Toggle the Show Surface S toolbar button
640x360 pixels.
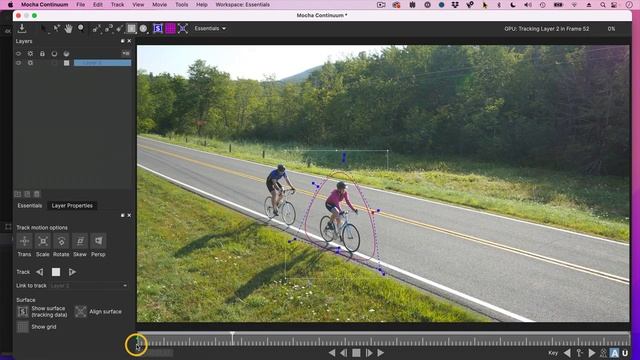158,28
